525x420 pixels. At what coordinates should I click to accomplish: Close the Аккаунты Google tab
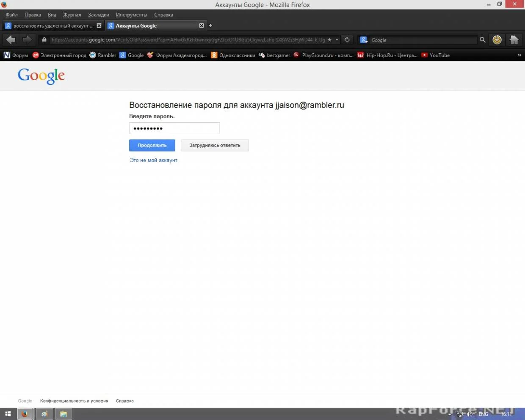[202, 25]
